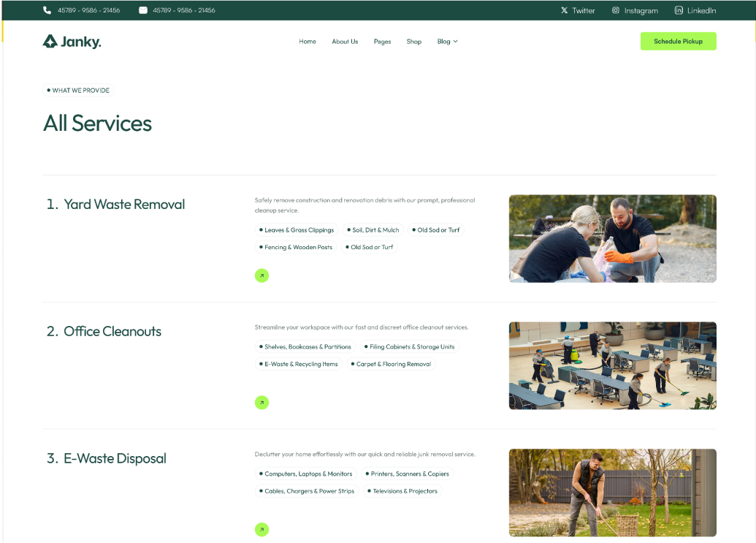This screenshot has height=543, width=756.
Task: Click the envelope mail icon
Action: [142, 10]
